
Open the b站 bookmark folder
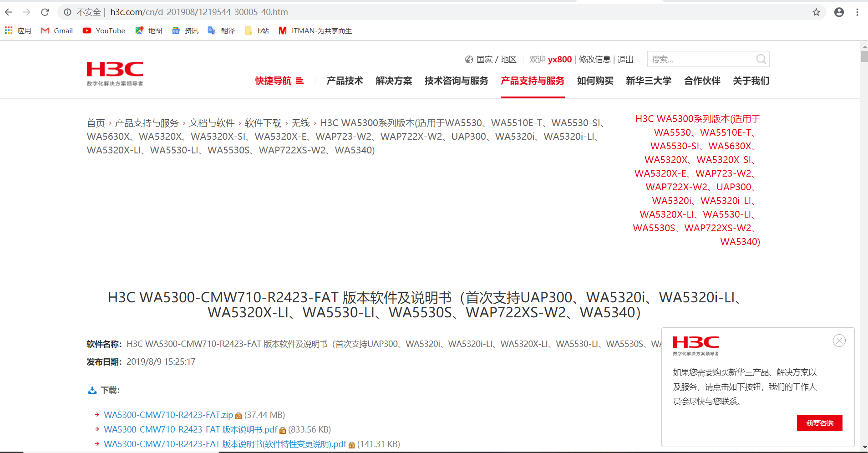(x=257, y=31)
